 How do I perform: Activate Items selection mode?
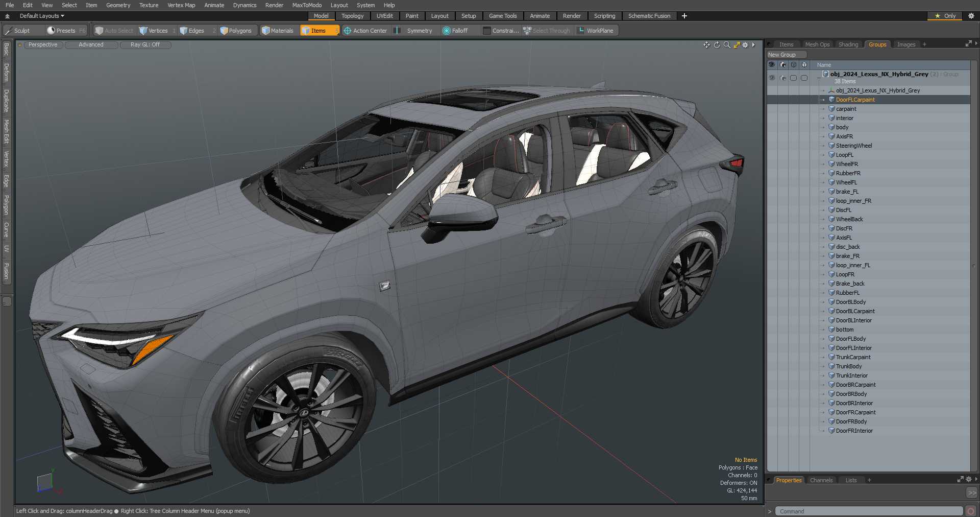click(x=320, y=31)
